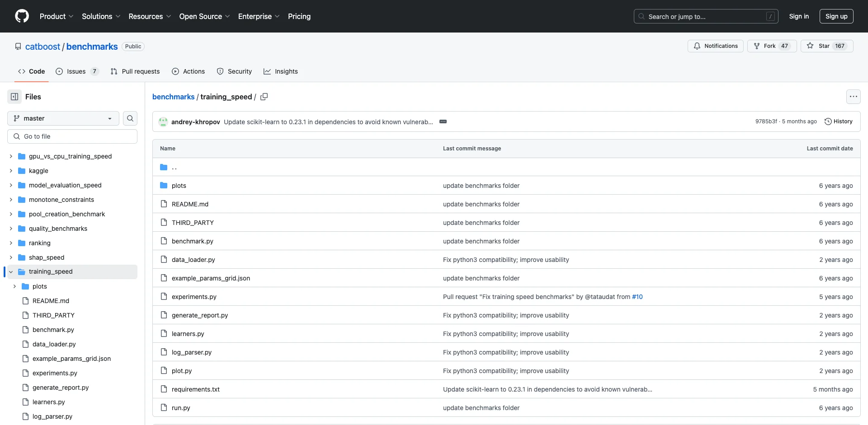Switch to the Security tab
Screen dimensions: 868x425
point(234,71)
